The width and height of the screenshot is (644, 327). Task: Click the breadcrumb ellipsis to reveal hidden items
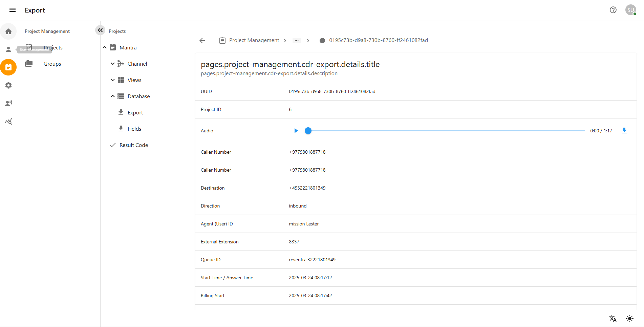(297, 40)
